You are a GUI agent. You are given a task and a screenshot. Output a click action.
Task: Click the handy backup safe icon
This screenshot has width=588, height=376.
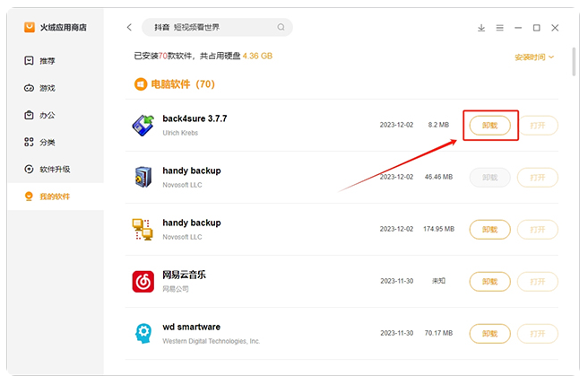143,177
